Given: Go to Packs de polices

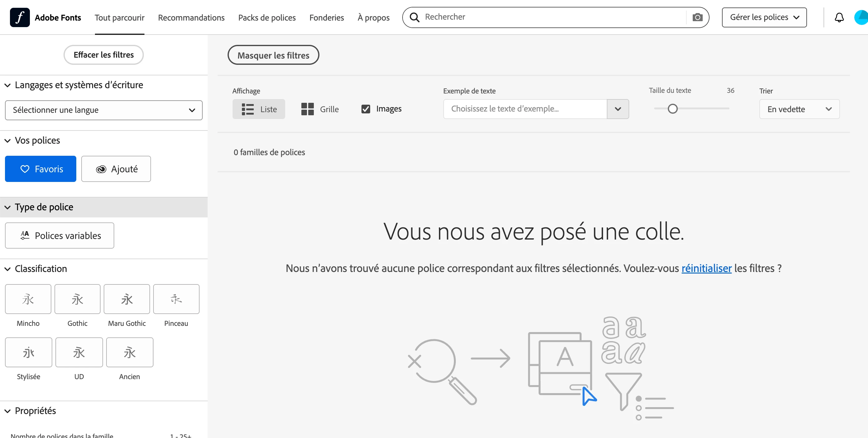Looking at the screenshot, I should pos(267,17).
